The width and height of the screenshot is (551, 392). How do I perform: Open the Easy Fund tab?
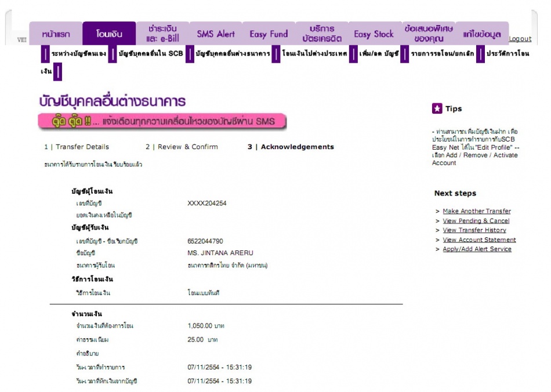(x=269, y=34)
